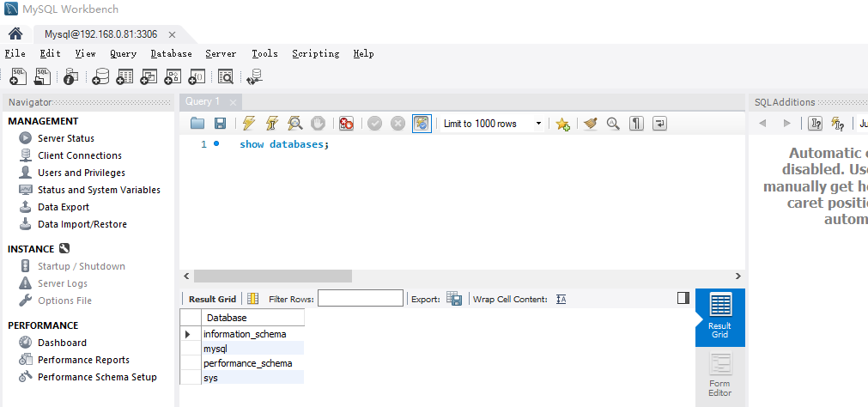Open Performance Schema Setup
Image resolution: width=868 pixels, height=407 pixels.
coord(97,377)
